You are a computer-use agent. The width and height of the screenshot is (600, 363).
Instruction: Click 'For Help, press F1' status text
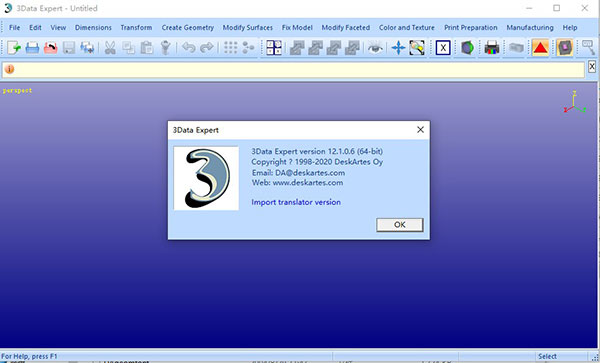point(29,356)
